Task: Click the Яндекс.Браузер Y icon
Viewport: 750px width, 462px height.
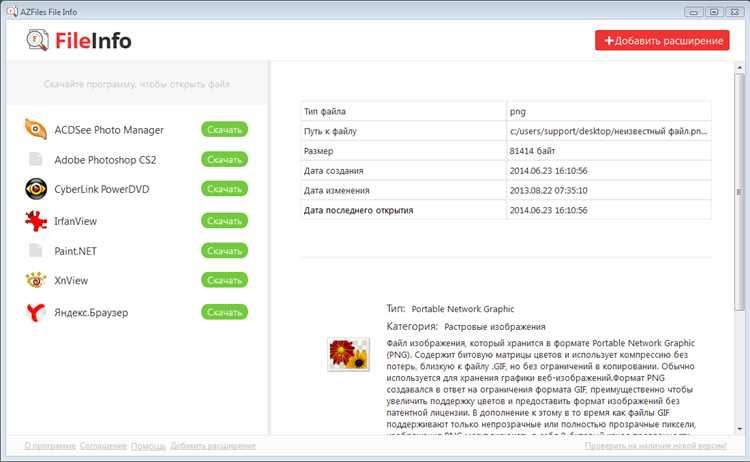Action: pos(36,312)
